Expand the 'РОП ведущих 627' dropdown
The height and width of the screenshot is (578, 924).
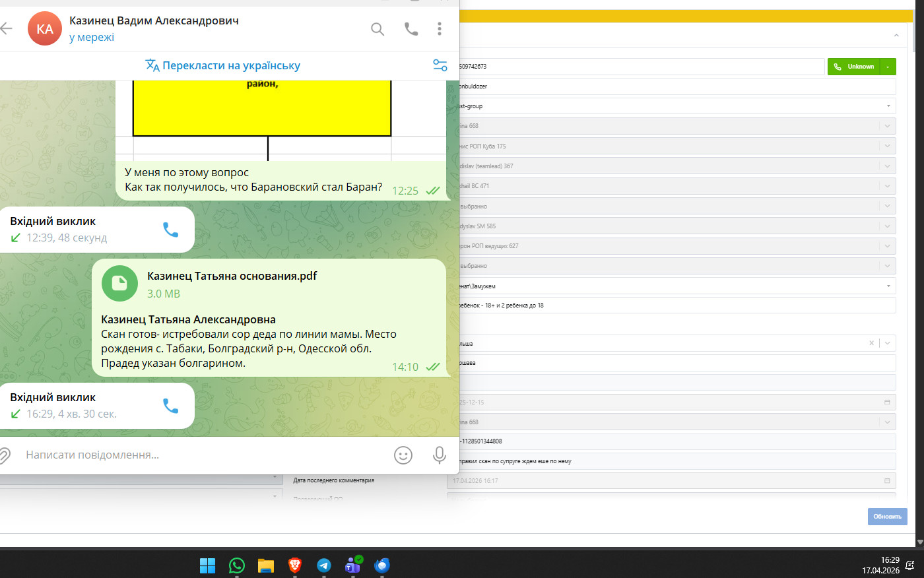[x=888, y=246]
